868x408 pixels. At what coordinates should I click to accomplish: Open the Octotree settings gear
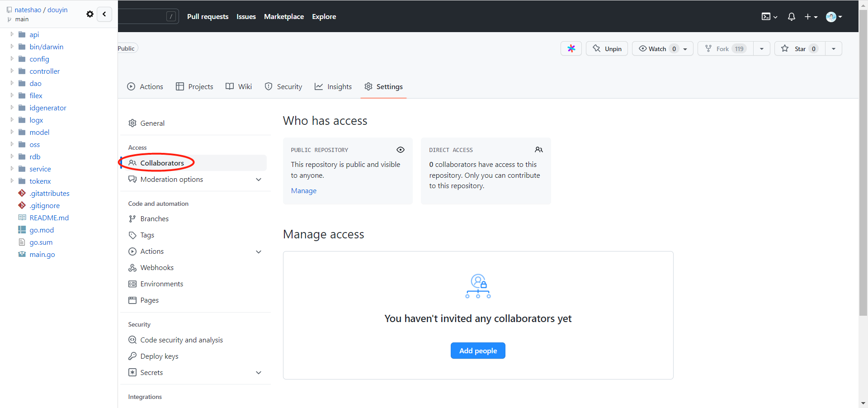tap(90, 14)
